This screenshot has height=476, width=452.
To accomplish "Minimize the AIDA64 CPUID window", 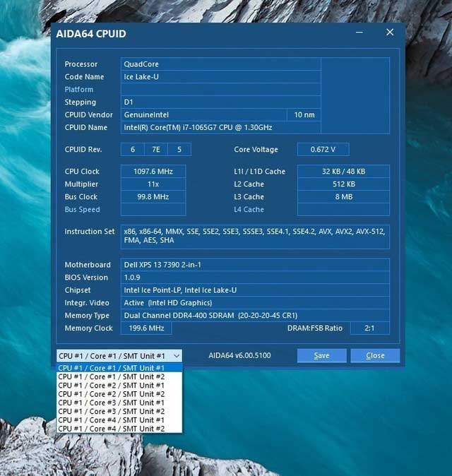I will 359,32.
